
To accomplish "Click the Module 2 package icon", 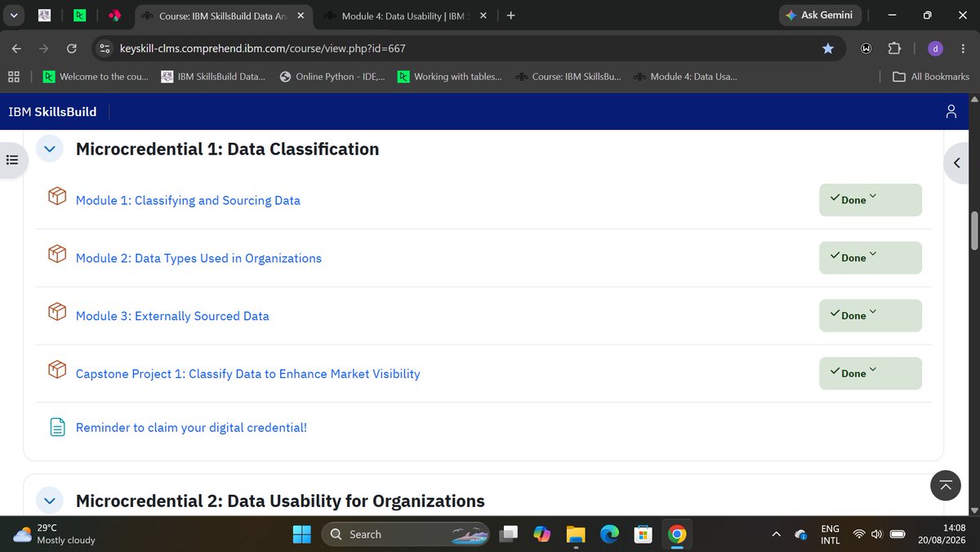I will click(x=57, y=255).
